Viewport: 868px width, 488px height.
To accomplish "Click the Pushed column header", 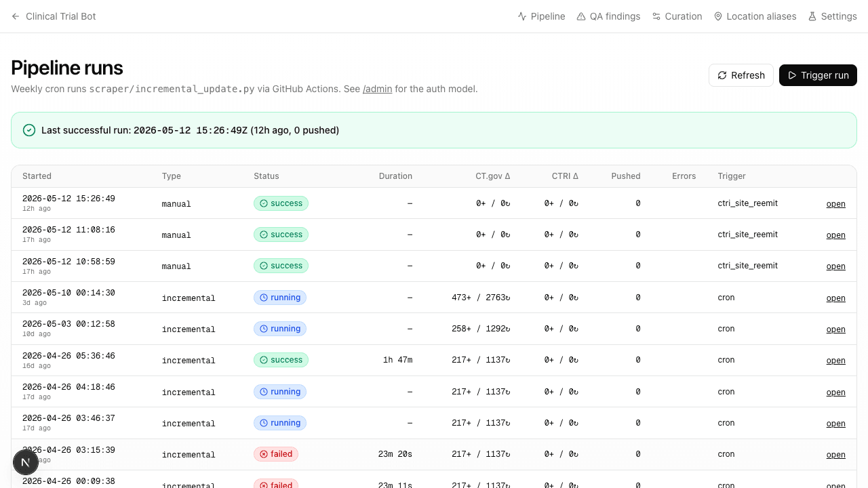I will (x=626, y=176).
